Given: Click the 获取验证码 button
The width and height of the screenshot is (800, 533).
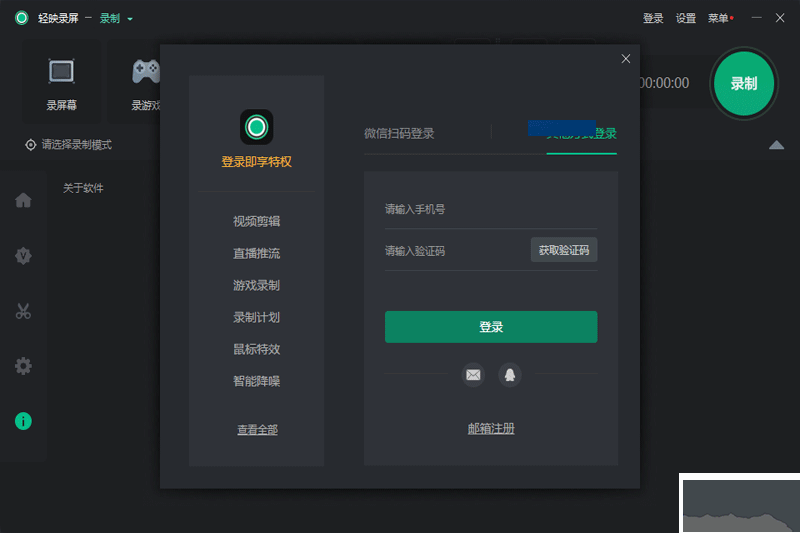Looking at the screenshot, I should click(564, 250).
